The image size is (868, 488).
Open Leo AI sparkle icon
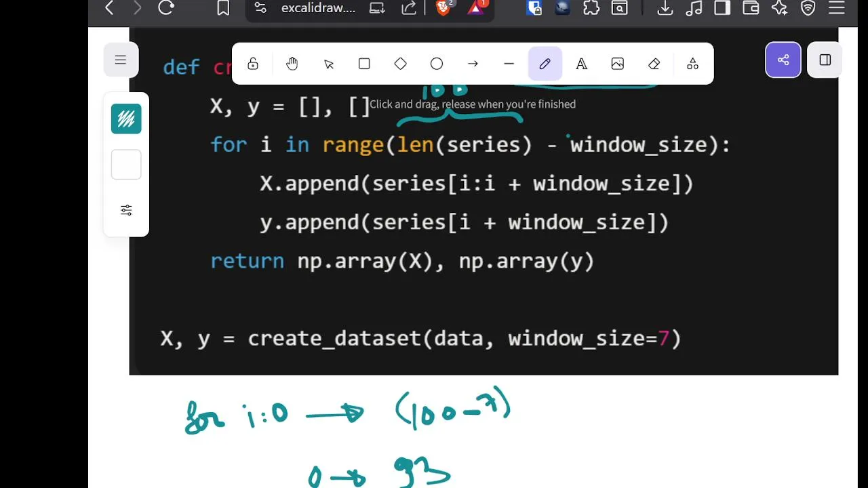(779, 8)
